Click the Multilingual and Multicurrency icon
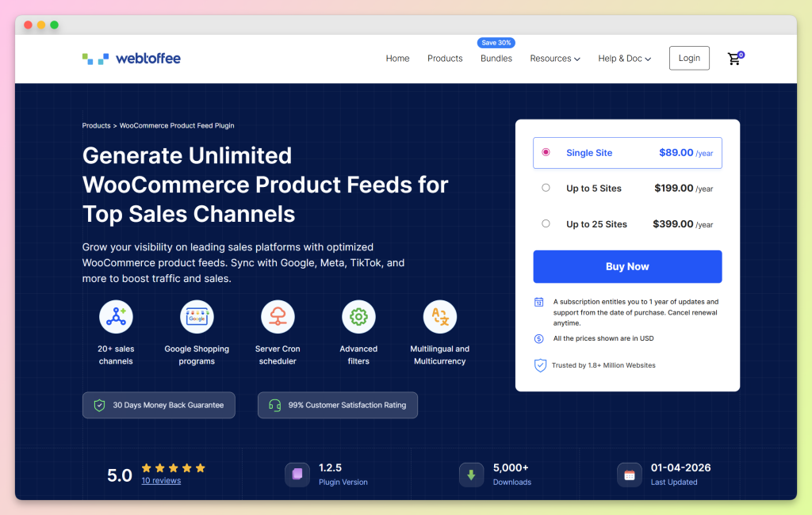This screenshot has height=515, width=812. pos(439,317)
